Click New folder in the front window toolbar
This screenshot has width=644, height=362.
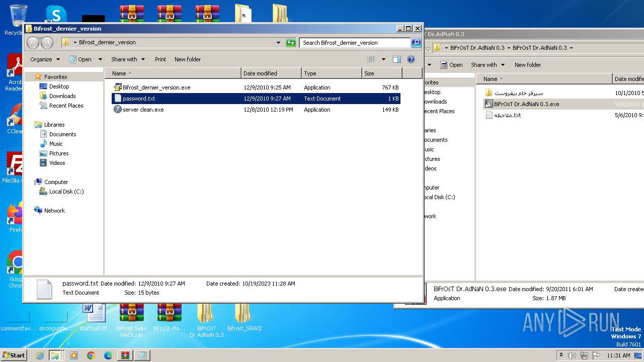coord(188,59)
